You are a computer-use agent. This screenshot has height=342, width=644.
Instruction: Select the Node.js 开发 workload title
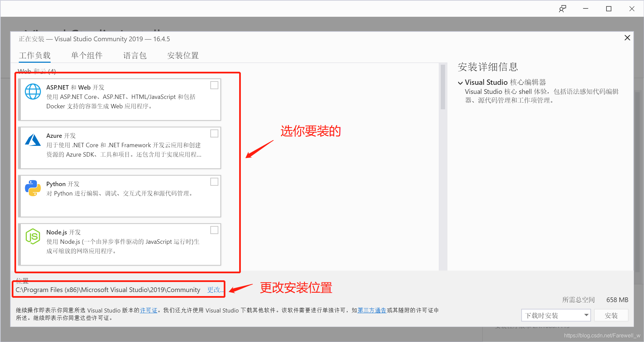pos(64,232)
